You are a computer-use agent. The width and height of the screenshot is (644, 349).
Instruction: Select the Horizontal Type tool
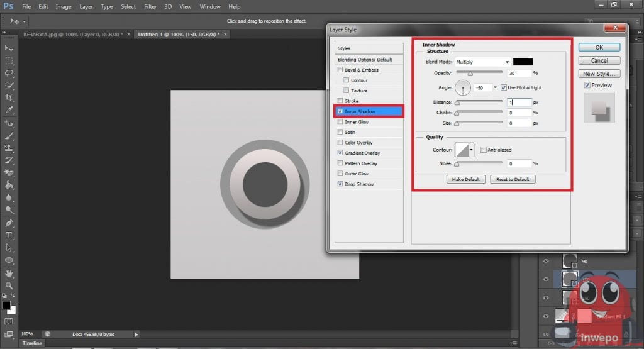(x=9, y=235)
